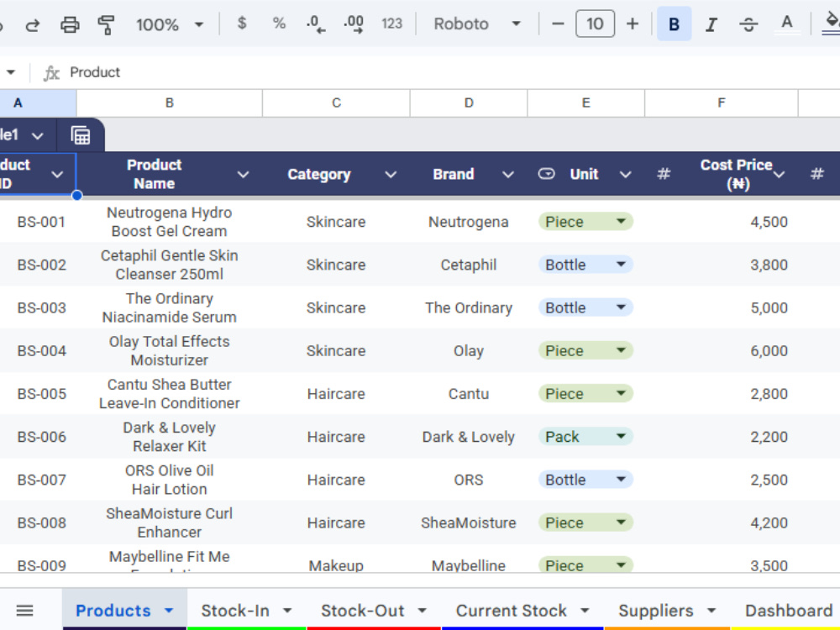Format as percent icon
The height and width of the screenshot is (630, 840).
click(279, 24)
